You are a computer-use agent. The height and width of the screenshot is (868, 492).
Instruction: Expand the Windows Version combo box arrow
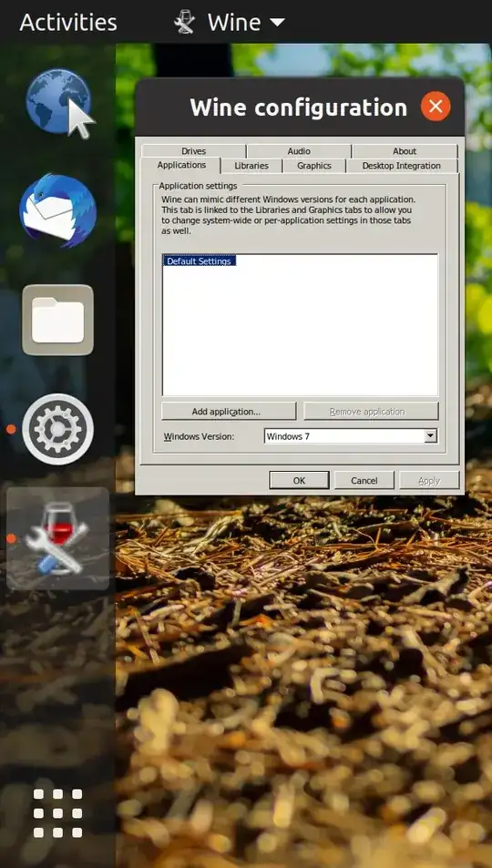[431, 436]
